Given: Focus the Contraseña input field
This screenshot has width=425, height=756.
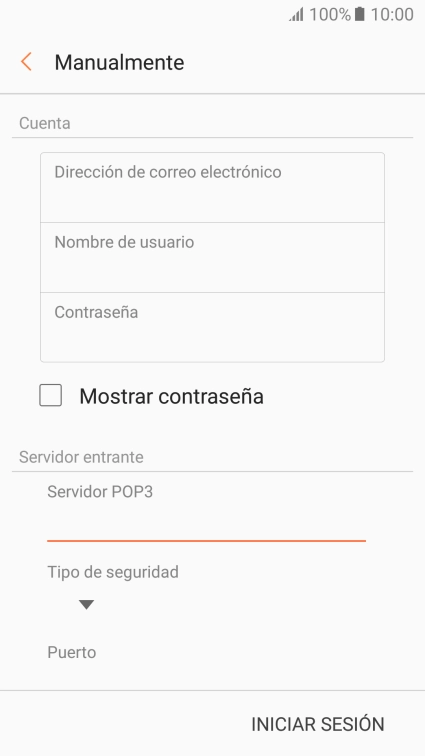Looking at the screenshot, I should [x=212, y=327].
